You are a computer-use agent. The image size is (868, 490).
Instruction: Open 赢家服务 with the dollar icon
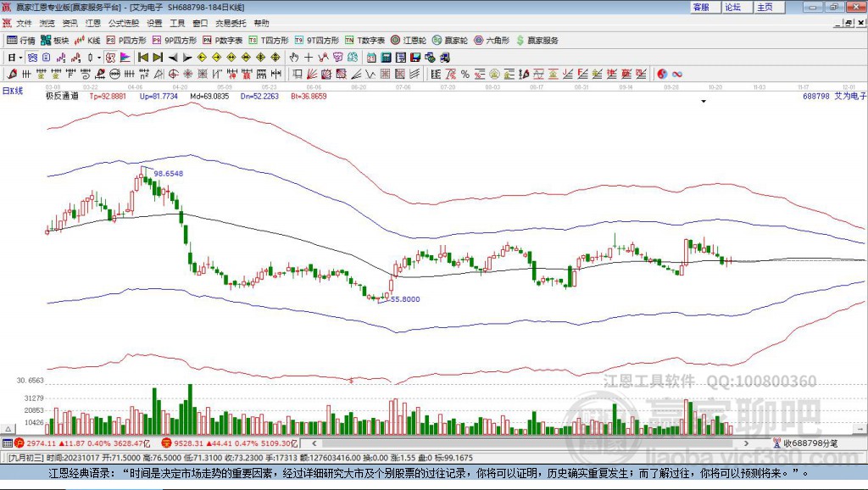pos(537,41)
